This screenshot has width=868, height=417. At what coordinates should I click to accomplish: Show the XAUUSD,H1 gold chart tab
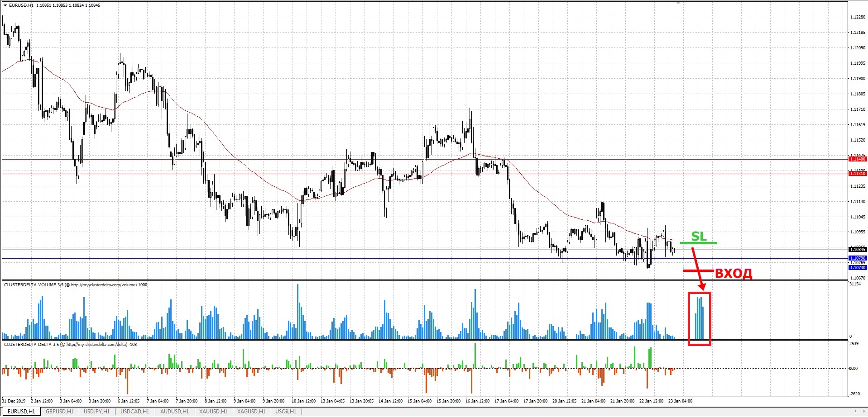coord(213,412)
